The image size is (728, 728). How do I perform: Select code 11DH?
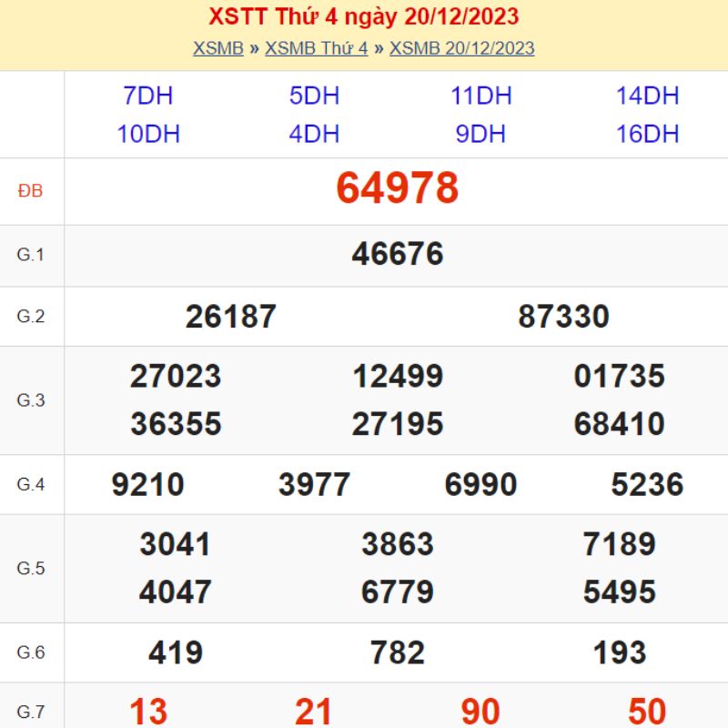click(x=481, y=96)
